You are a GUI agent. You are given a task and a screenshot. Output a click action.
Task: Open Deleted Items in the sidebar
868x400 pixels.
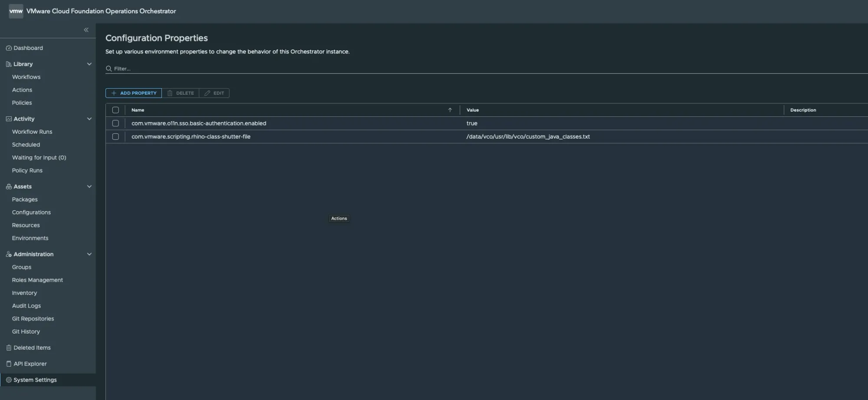click(x=32, y=348)
